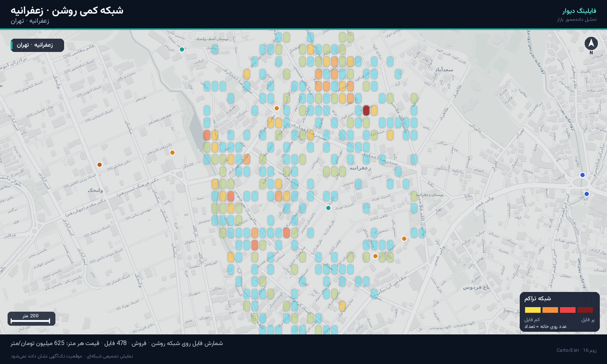Click the زعفرانیه · تهران map badge
This screenshot has height=364, width=607.
tap(37, 45)
